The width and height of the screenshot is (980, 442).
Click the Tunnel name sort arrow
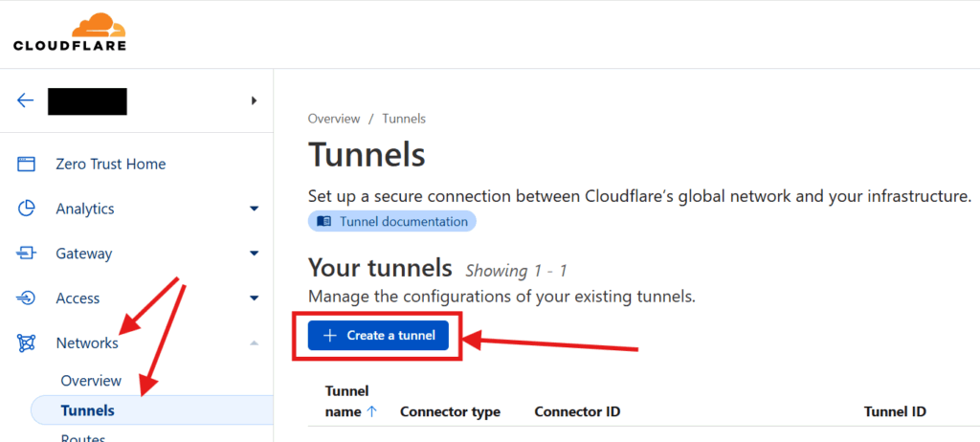coord(372,412)
